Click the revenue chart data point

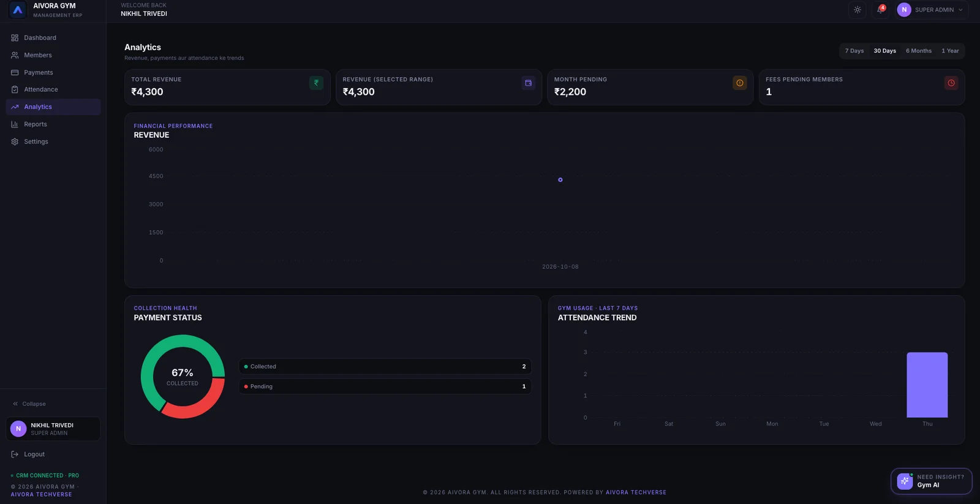(x=560, y=180)
